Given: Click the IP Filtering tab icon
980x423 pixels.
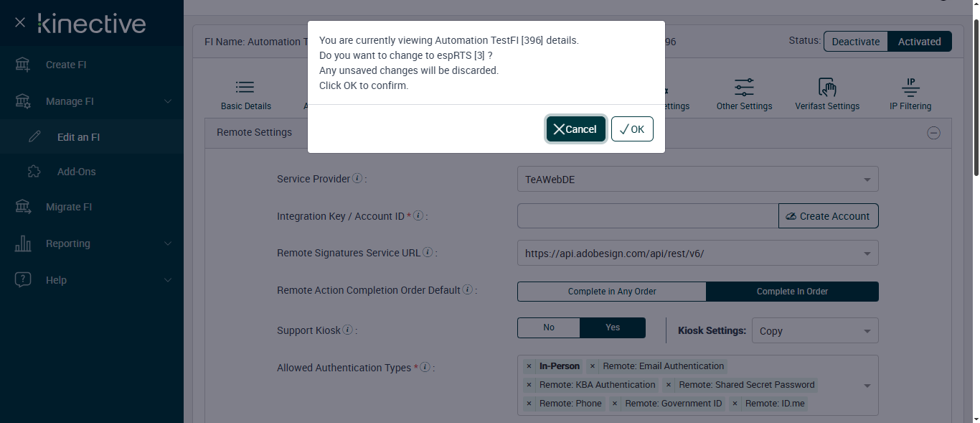Looking at the screenshot, I should [910, 88].
